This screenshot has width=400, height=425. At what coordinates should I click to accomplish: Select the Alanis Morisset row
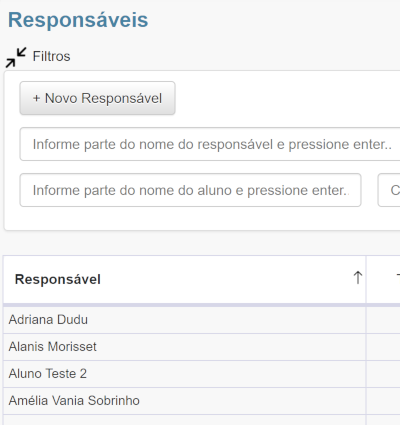coord(184,347)
